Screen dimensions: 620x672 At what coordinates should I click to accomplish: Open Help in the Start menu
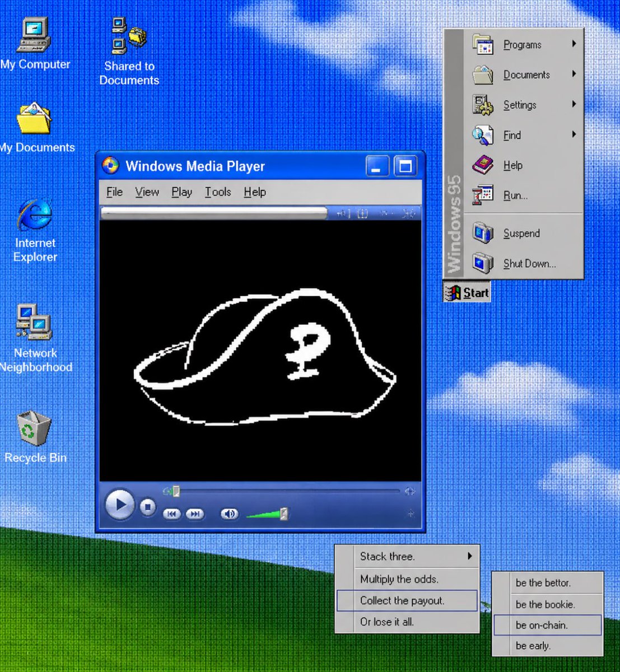(x=524, y=165)
